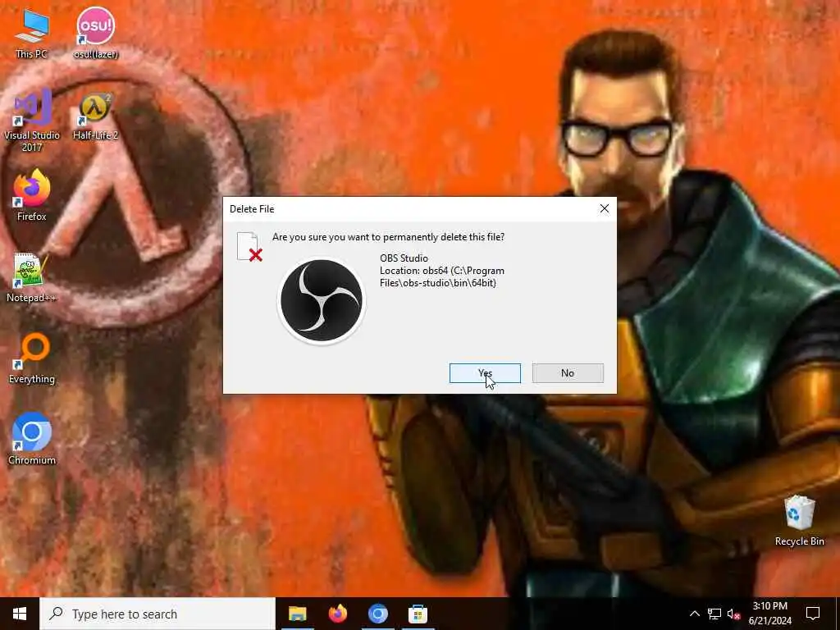The height and width of the screenshot is (630, 840).
Task: Select the Notepad++ desktop shortcut
Action: (x=31, y=278)
